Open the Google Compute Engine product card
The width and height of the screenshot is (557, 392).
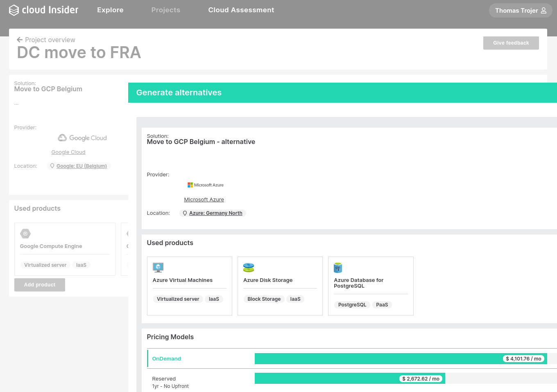pyautogui.click(x=65, y=249)
